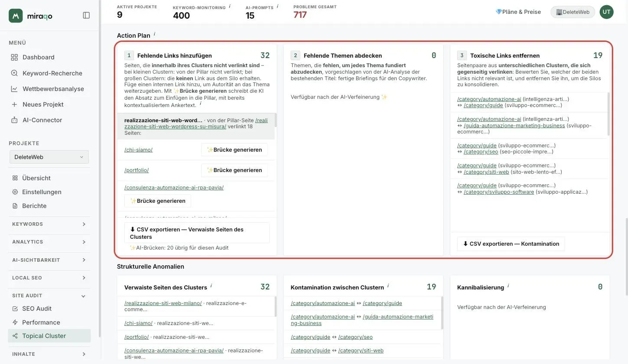Image resolution: width=628 pixels, height=364 pixels.
Task: Open /portfolio/ link in Action Plan
Action: [x=137, y=170]
